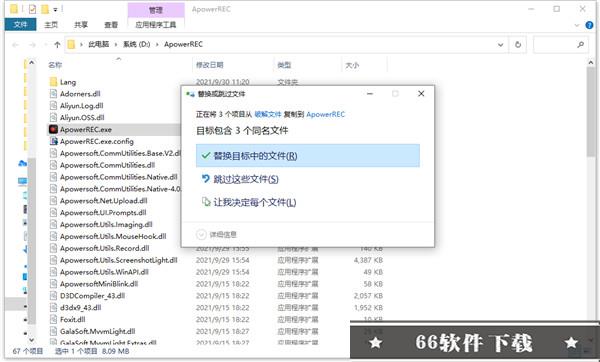The image size is (600, 362).
Task: Click the ApowerREC destination link in dialog
Action: click(x=326, y=114)
